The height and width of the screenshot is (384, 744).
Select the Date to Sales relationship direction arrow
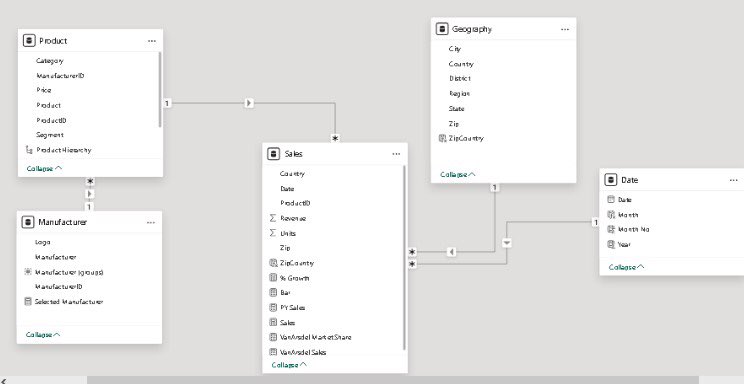[x=507, y=243]
